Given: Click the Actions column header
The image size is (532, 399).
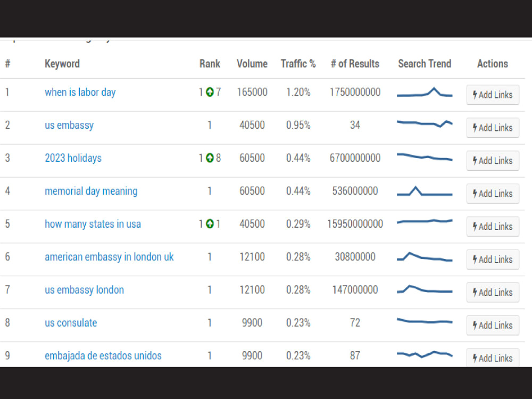Looking at the screenshot, I should pyautogui.click(x=493, y=64).
